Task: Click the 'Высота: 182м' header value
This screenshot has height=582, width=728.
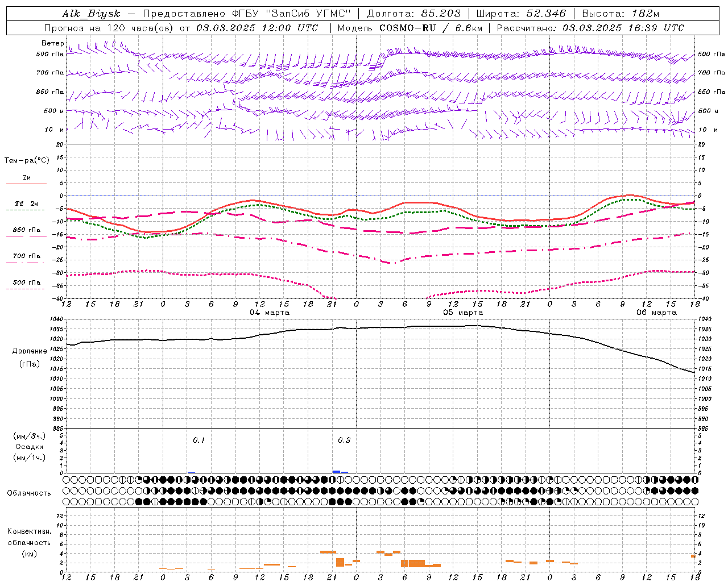Action: tap(621, 14)
